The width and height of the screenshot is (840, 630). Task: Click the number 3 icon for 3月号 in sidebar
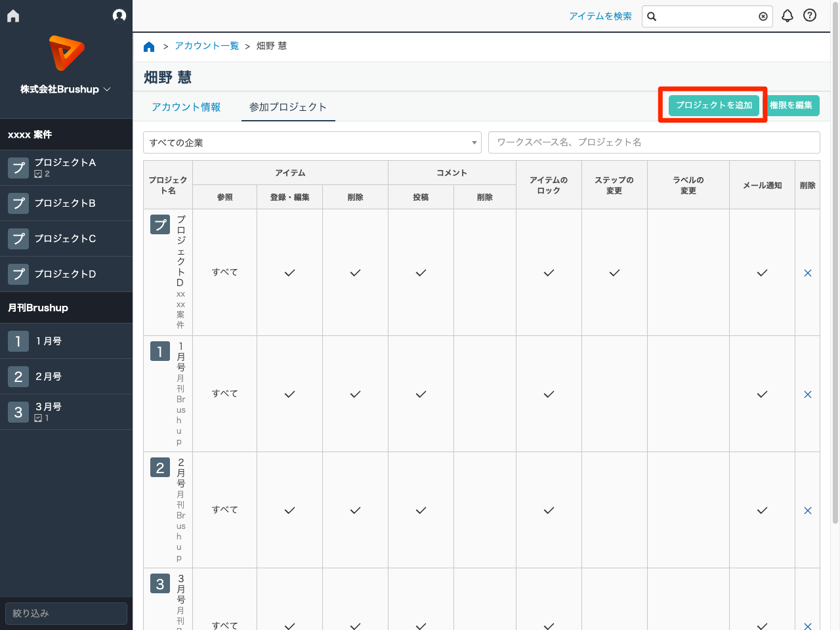click(x=18, y=412)
